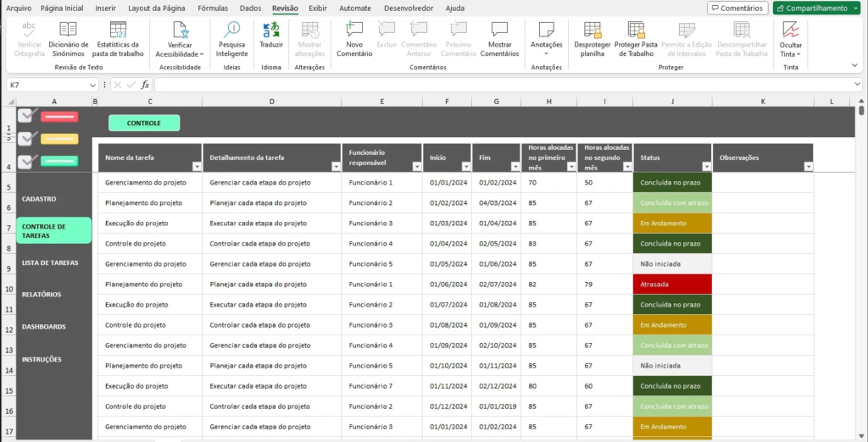The image size is (868, 442).
Task: Toggle the red checkbox in sidebar
Action: tap(27, 116)
